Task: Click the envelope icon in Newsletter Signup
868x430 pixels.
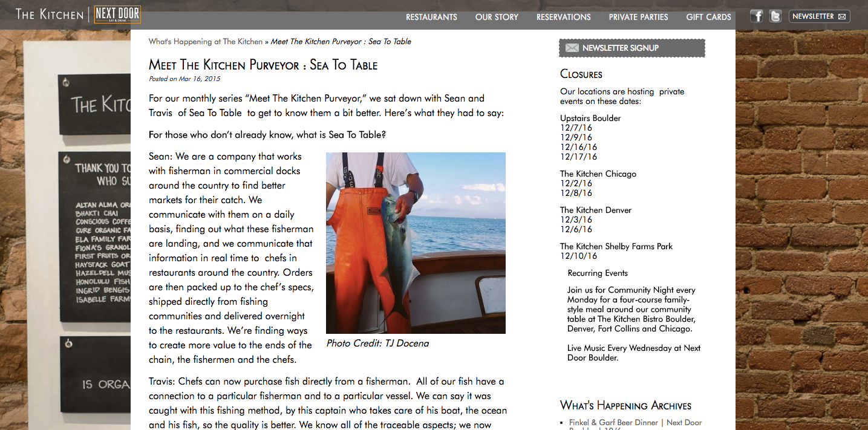Action: pos(572,48)
